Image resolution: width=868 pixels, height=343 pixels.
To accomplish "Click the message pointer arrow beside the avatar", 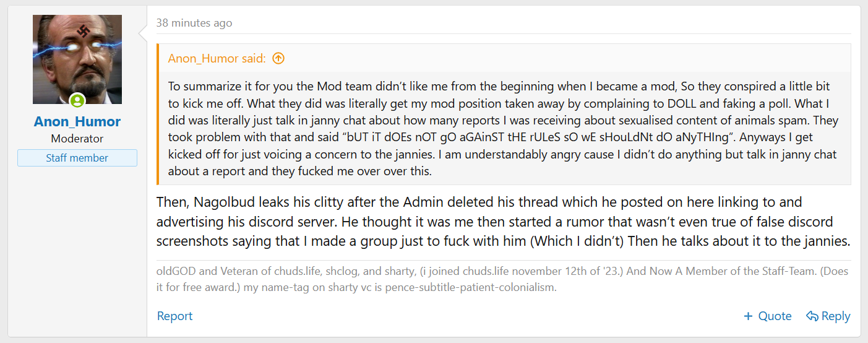I will tap(143, 30).
